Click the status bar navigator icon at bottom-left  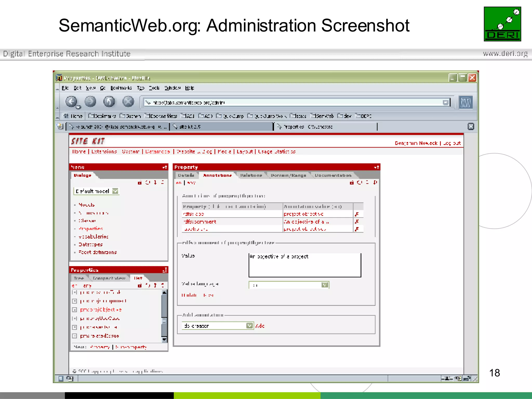coord(61,378)
